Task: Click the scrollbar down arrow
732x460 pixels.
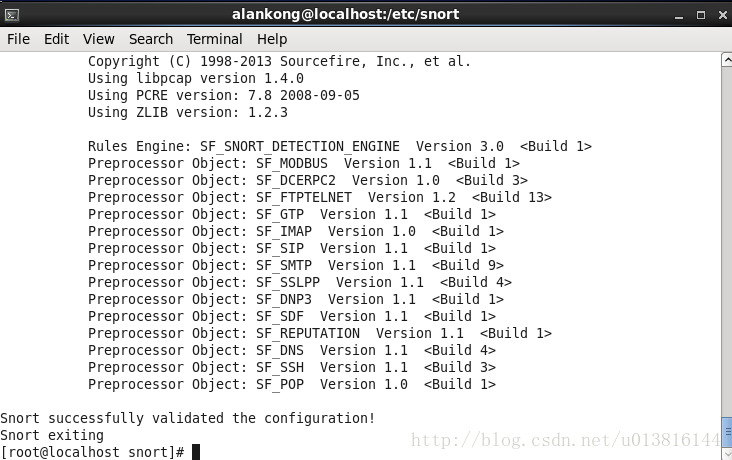Action: tap(727, 454)
